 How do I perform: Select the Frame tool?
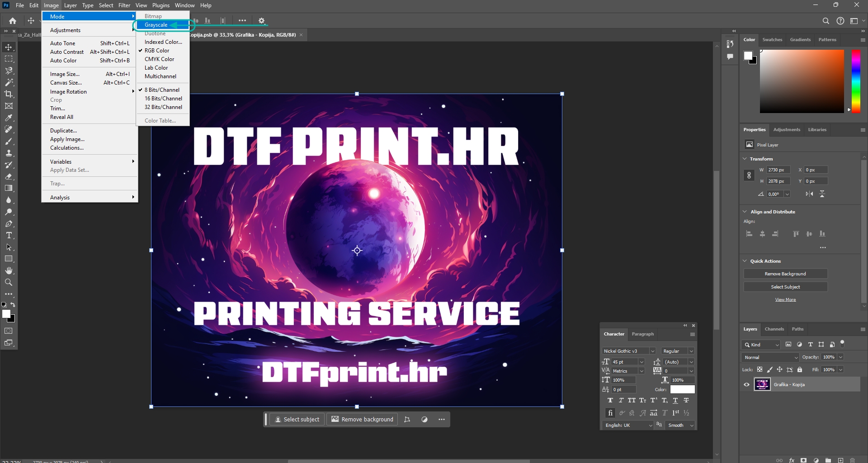pos(9,106)
